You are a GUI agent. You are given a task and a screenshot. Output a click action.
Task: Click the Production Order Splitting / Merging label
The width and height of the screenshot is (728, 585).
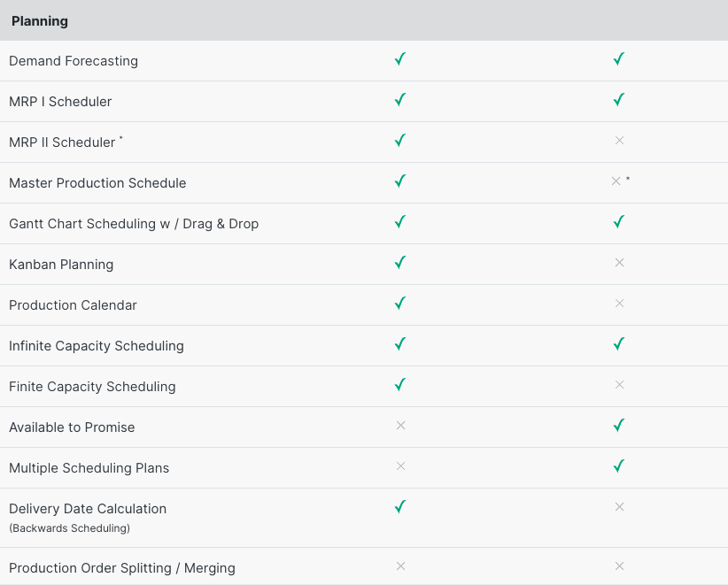(122, 568)
